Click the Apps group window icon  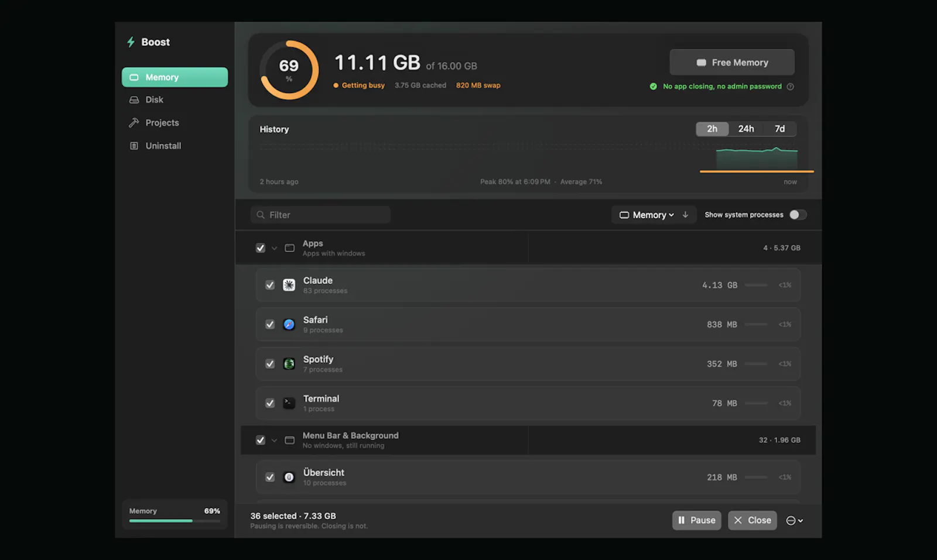pyautogui.click(x=289, y=248)
